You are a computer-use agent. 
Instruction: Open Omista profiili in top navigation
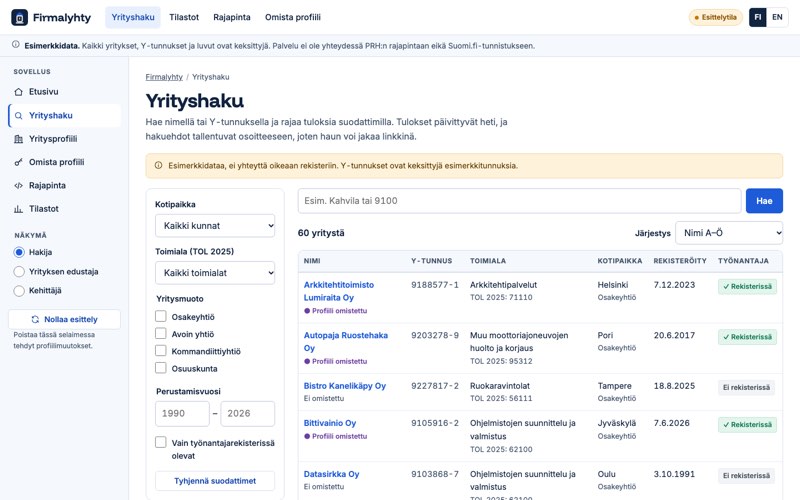tap(292, 17)
